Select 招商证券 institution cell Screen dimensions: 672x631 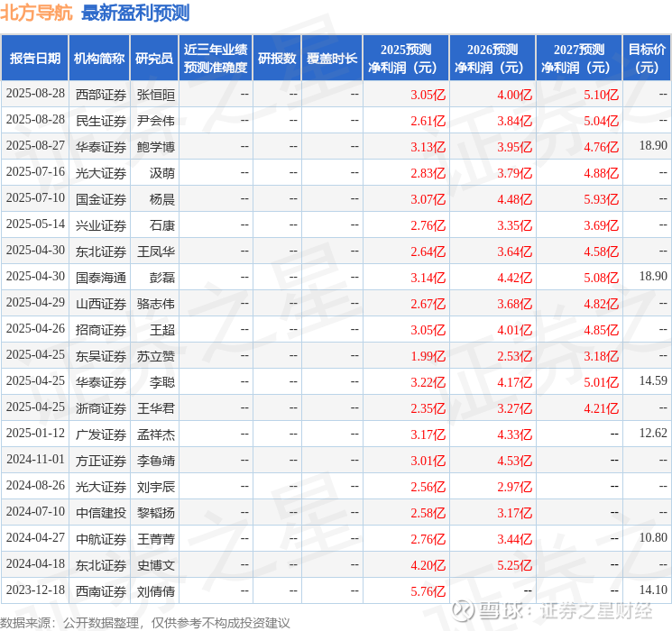click(x=101, y=330)
